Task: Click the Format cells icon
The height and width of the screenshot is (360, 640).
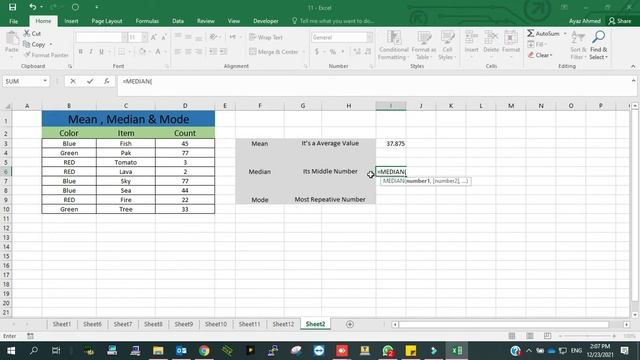Action: coord(511,38)
